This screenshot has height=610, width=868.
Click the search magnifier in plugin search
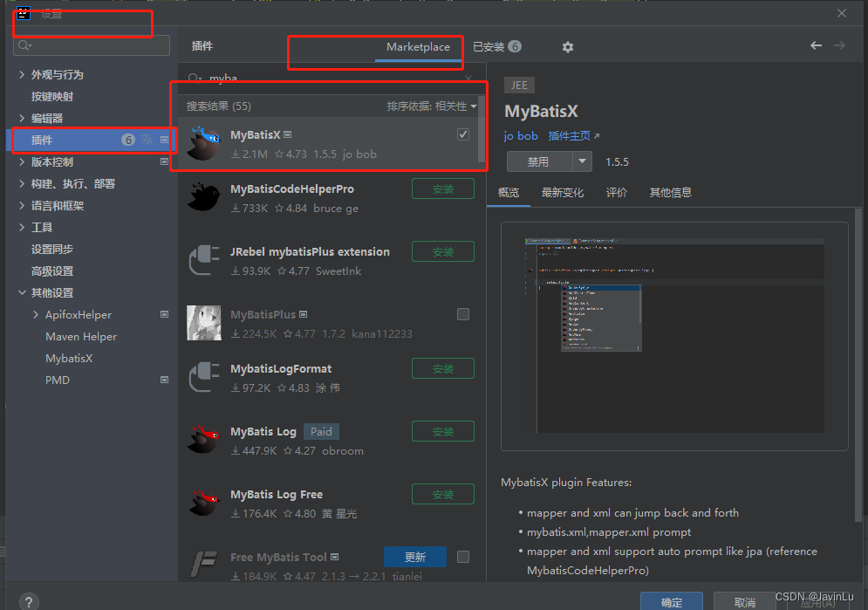point(195,78)
